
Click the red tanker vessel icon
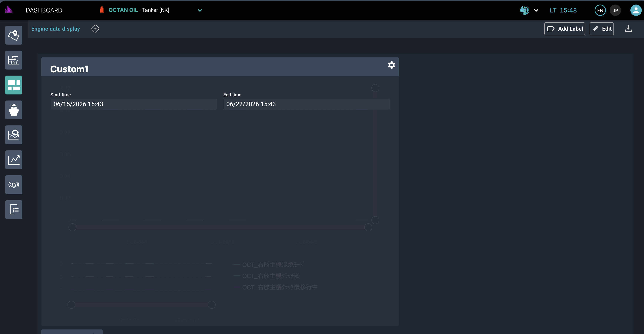(102, 10)
